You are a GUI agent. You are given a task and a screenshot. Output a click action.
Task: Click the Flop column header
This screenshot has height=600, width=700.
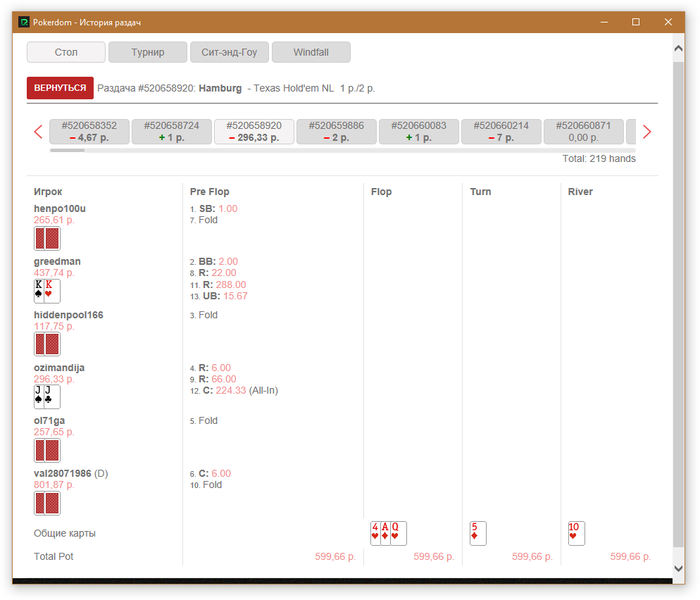click(x=381, y=192)
